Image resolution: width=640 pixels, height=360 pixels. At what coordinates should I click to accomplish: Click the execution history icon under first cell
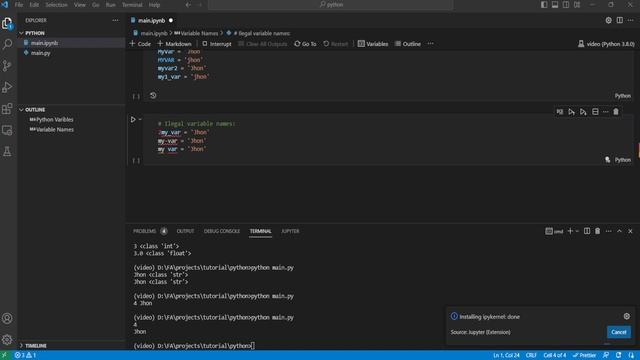(x=153, y=96)
